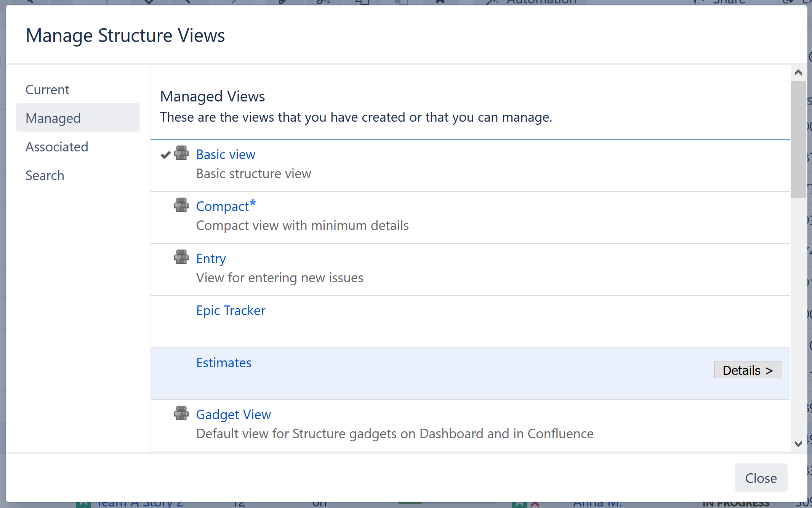Click the Copy icon in the toolbar
This screenshot has height=508, width=812.
pos(362,2)
